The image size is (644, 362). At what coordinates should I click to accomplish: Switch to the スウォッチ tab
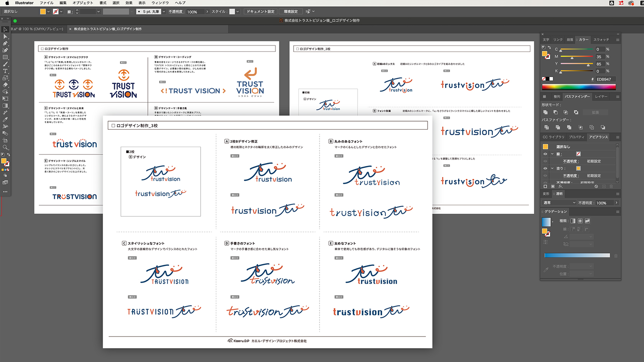[x=601, y=40]
